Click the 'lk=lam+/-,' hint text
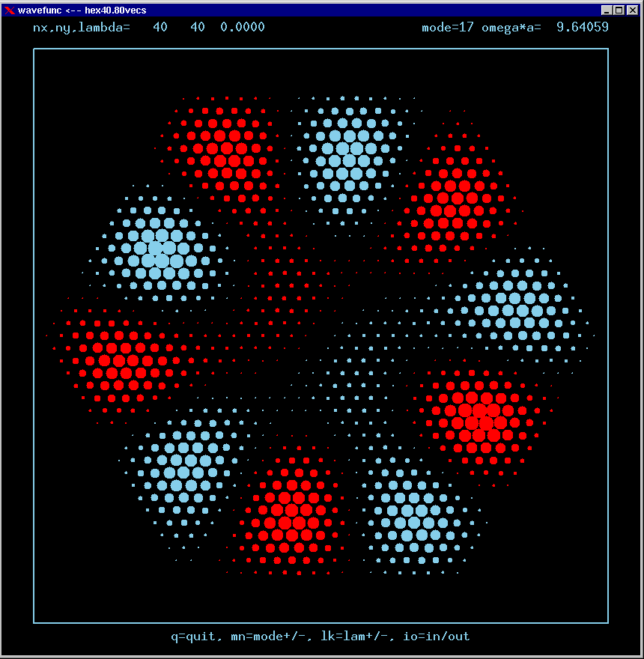This screenshot has height=659, width=644. pos(357,637)
